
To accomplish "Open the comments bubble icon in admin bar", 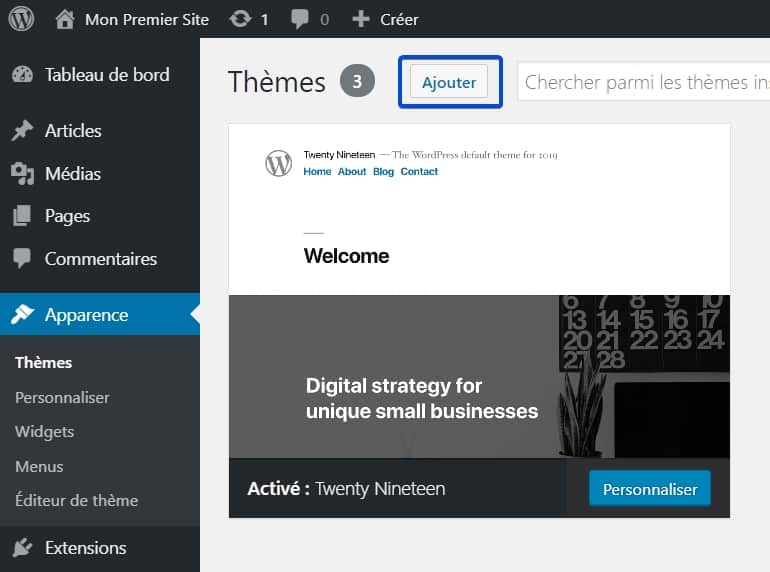I will click(x=300, y=20).
